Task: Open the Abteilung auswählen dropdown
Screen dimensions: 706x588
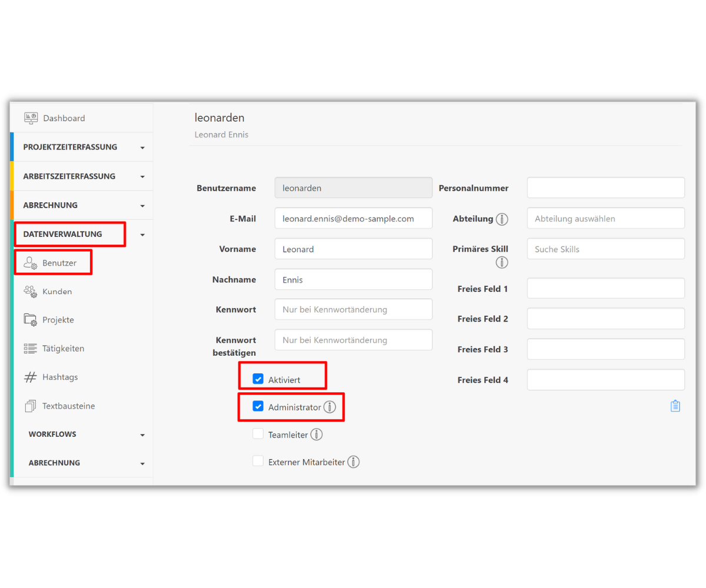Action: click(x=606, y=218)
